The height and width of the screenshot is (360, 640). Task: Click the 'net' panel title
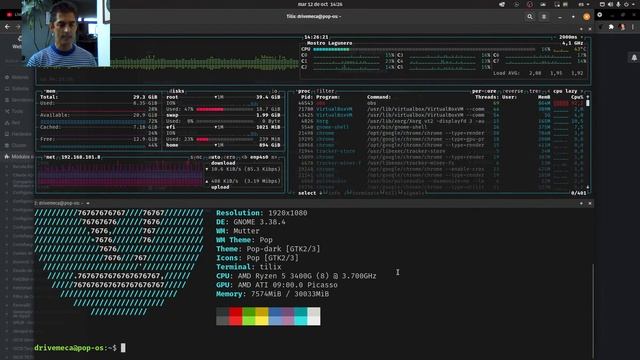click(50, 157)
